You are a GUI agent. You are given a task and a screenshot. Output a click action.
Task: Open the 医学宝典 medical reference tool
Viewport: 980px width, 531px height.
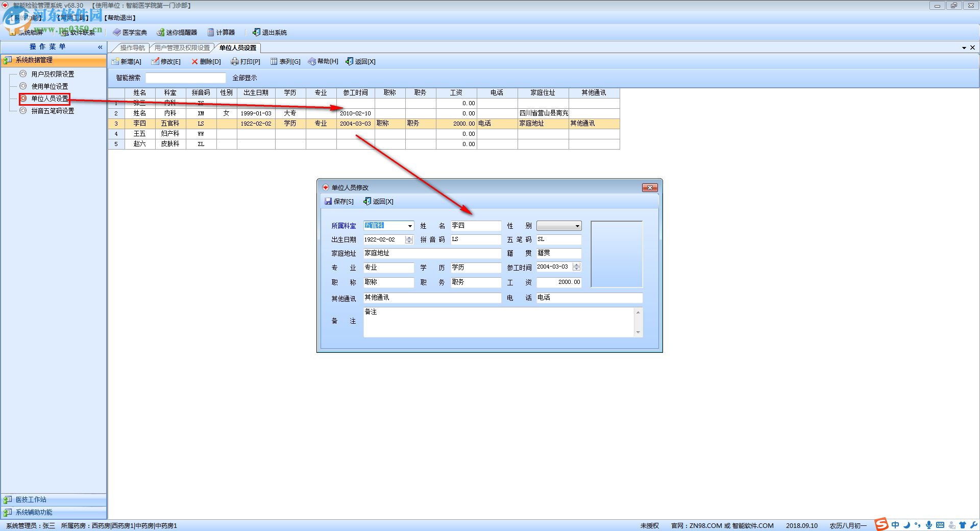point(130,32)
